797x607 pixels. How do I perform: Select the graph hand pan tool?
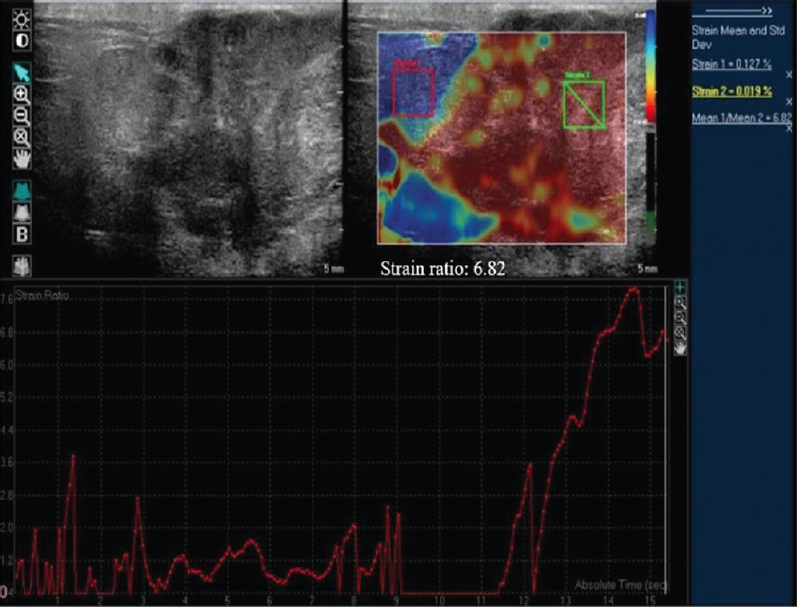pos(680,348)
